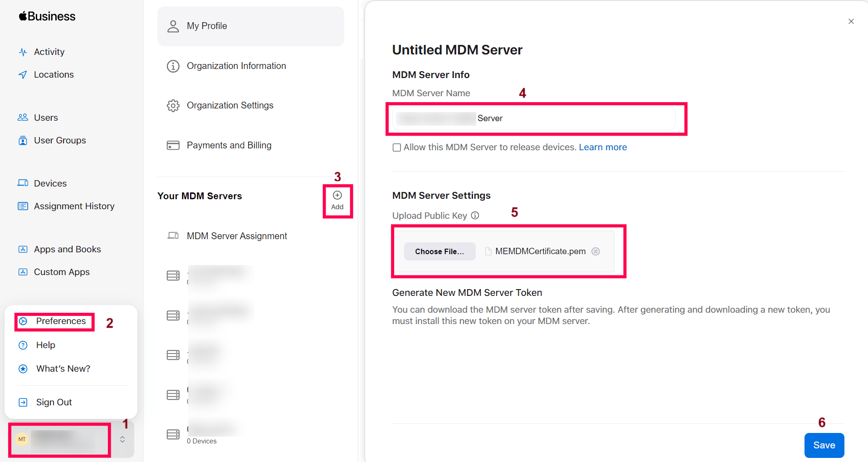Viewport: 868px width, 462px height.
Task: Click the MDM Server Assignment device icon
Action: click(173, 236)
